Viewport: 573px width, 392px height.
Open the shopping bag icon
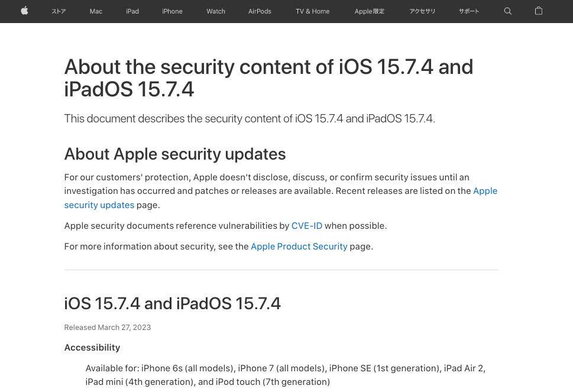[x=538, y=11]
